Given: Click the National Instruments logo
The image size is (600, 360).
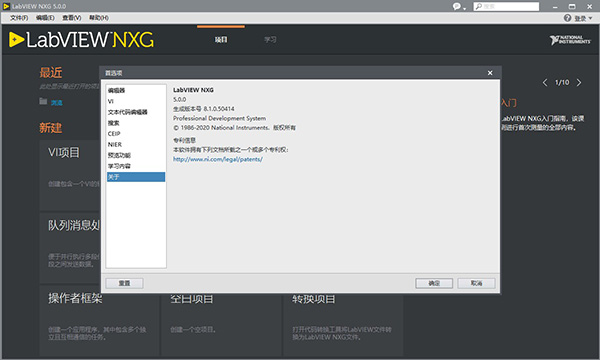Looking at the screenshot, I should pyautogui.click(x=570, y=40).
